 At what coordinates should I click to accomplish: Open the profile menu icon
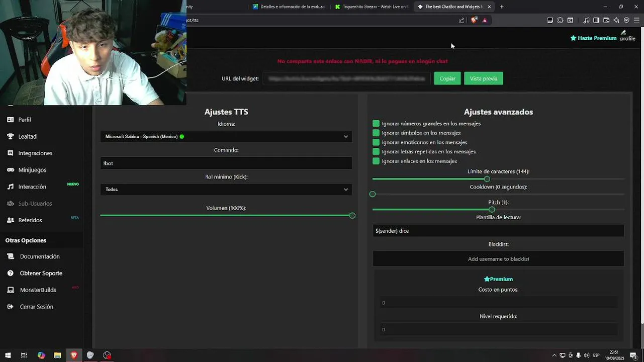click(x=627, y=36)
